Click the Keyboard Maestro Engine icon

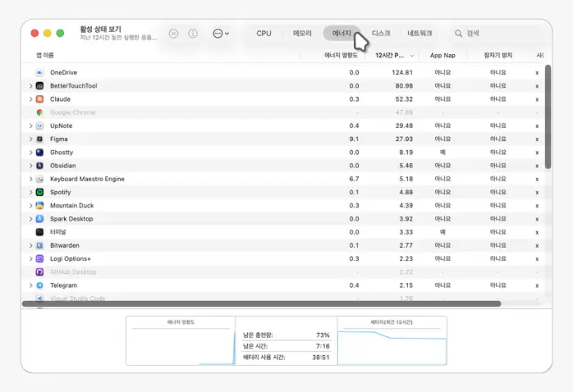coord(39,179)
